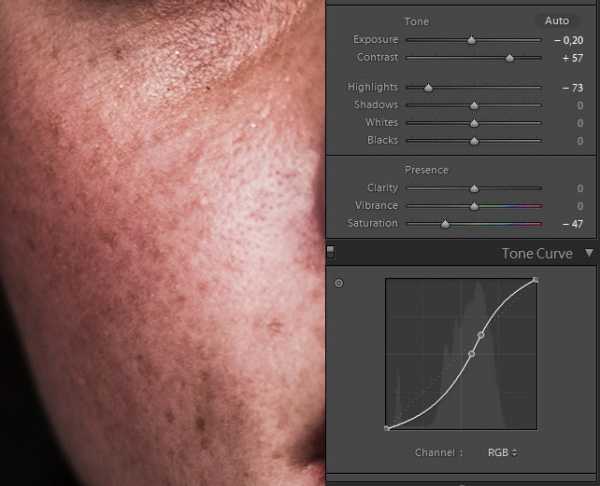Viewport: 600px width, 486px height.
Task: Click the Exposure label
Action: click(x=375, y=39)
